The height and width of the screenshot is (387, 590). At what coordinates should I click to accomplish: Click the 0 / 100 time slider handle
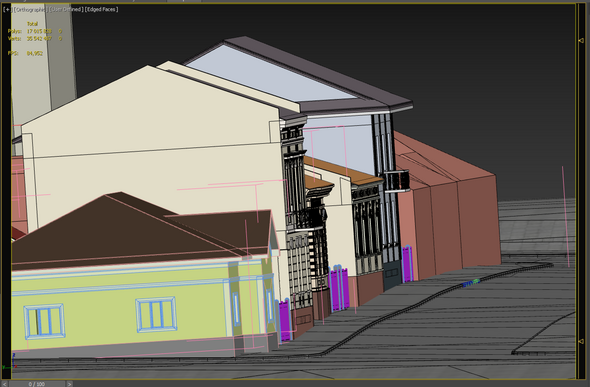tap(37, 384)
